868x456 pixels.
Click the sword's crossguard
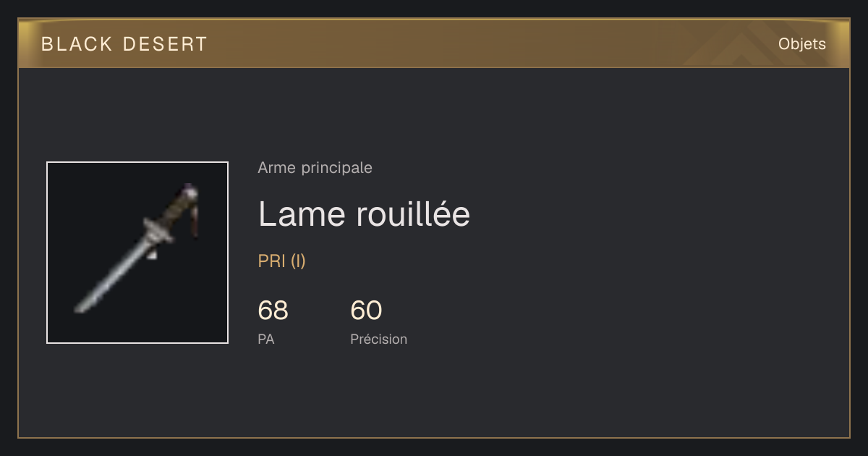click(157, 229)
